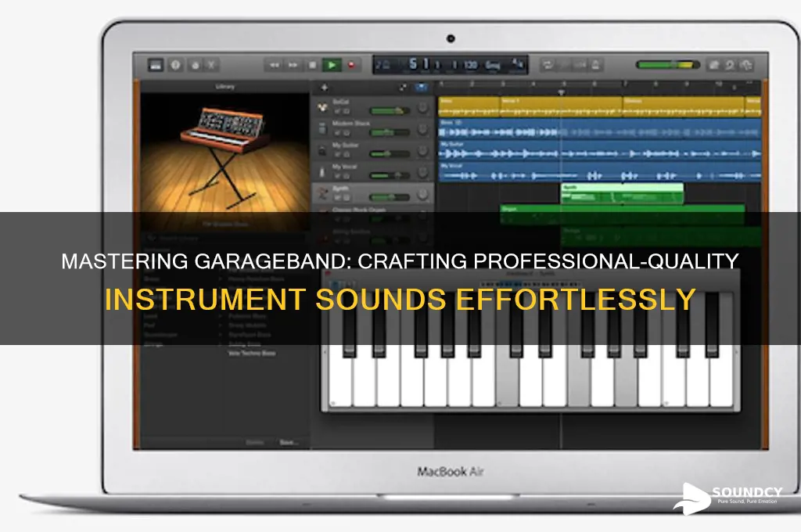801x532 pixels.
Task: Select the My Vocal audio region
Action: pyautogui.click(x=600, y=171)
